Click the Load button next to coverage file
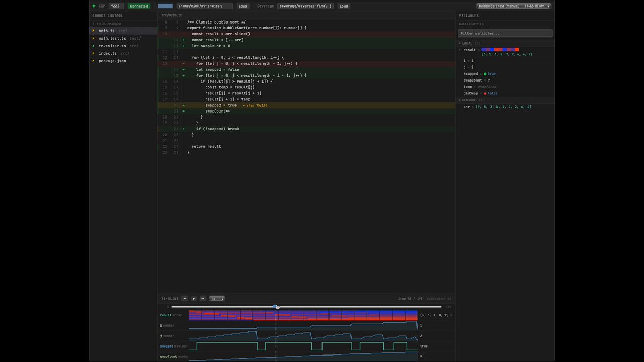This screenshot has height=362, width=644. tap(343, 6)
